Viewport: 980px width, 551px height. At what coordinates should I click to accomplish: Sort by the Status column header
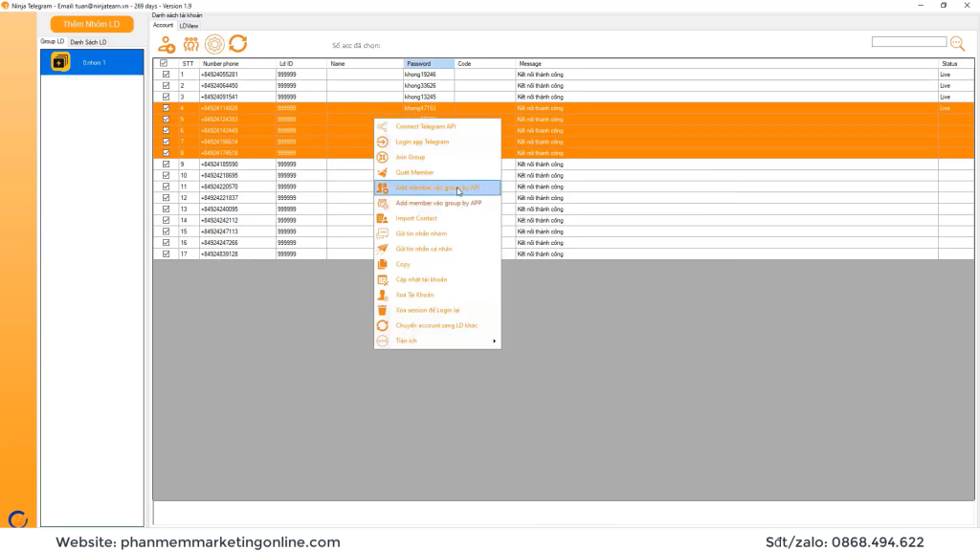956,64
